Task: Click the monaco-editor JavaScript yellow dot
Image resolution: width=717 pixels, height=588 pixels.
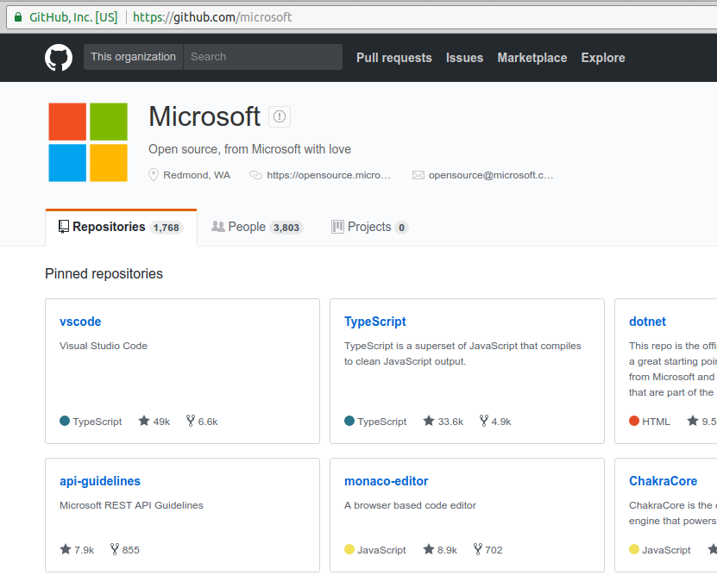Action: tap(349, 549)
